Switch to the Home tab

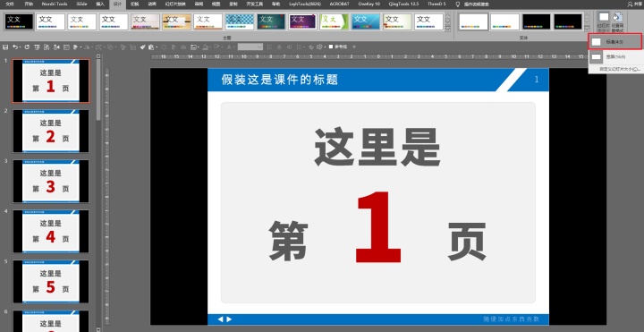tap(29, 4)
